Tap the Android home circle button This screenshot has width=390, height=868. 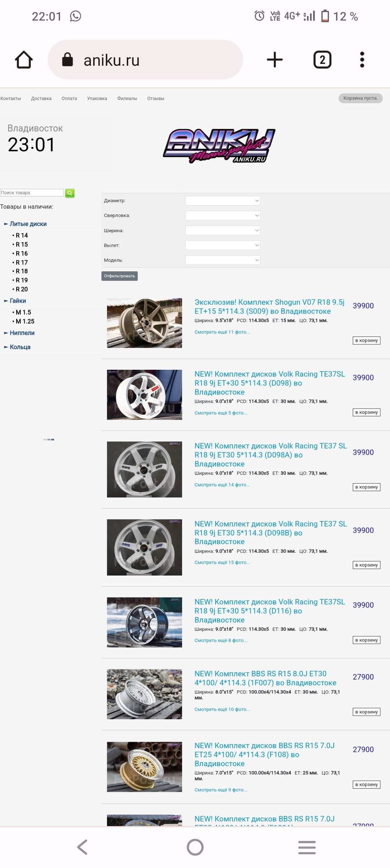[195, 847]
